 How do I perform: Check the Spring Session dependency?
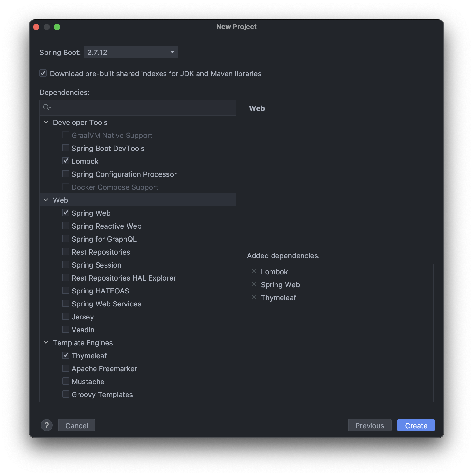click(66, 265)
